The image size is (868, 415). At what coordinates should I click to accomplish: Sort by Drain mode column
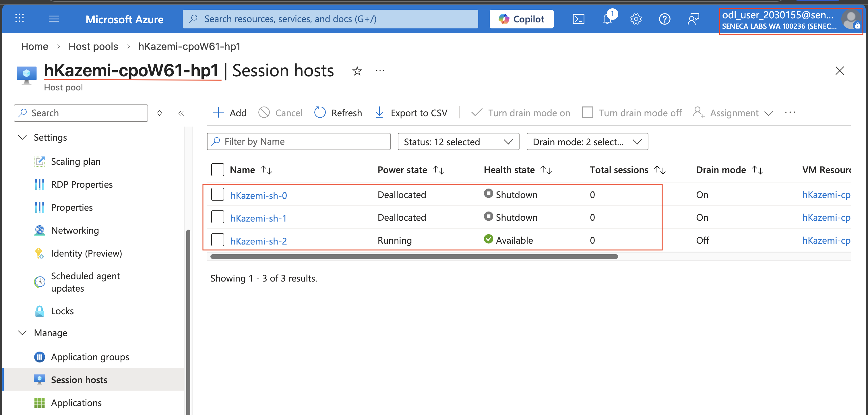coord(730,170)
